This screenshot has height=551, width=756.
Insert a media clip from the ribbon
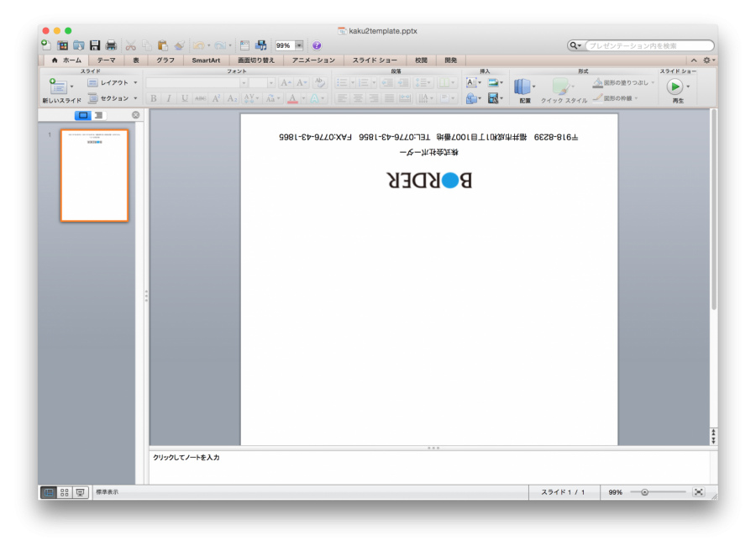tap(493, 98)
